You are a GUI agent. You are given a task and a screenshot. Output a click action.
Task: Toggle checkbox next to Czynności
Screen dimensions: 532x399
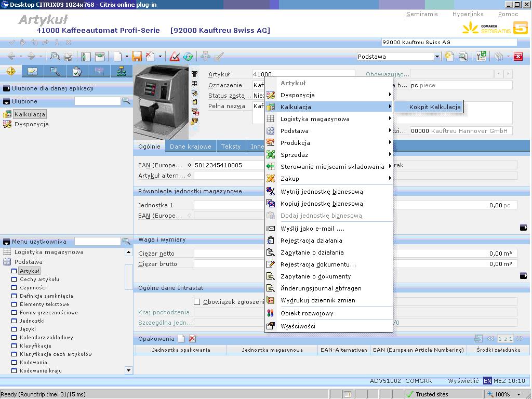pyautogui.click(x=14, y=288)
